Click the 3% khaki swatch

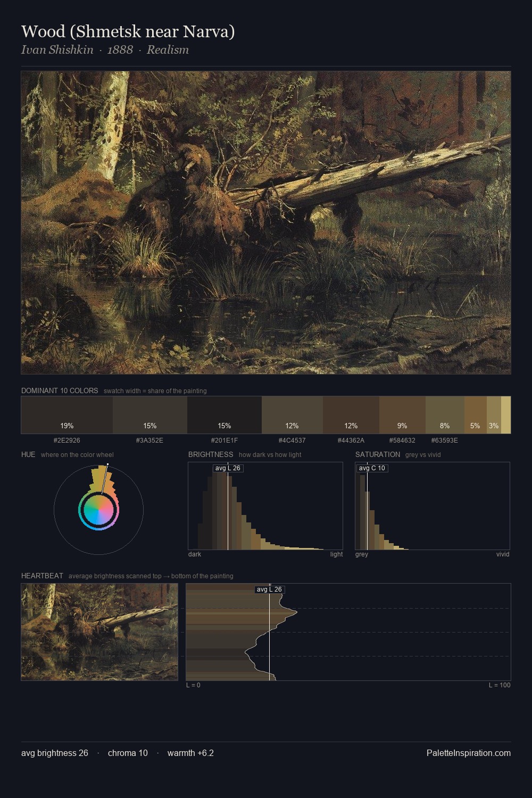tap(494, 415)
